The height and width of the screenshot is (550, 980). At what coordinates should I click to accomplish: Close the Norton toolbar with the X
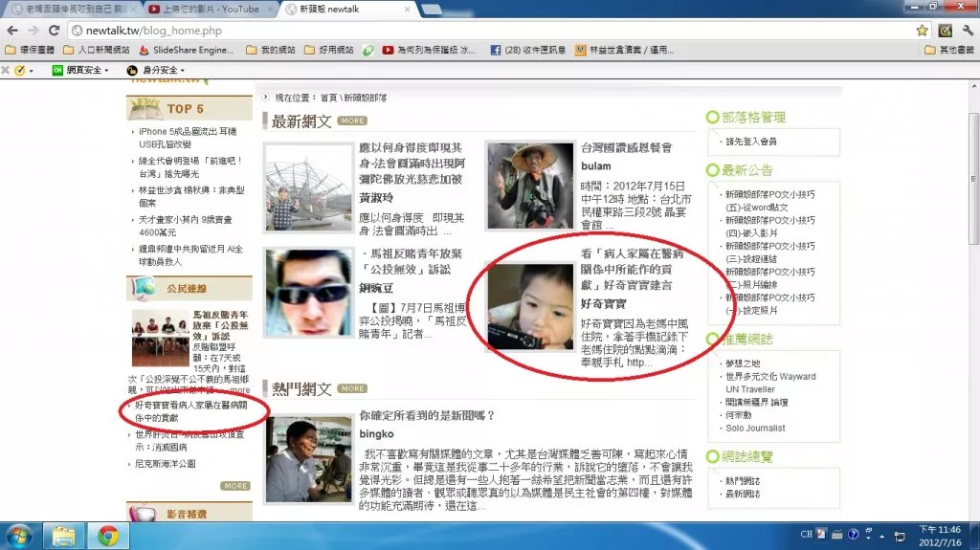point(6,70)
